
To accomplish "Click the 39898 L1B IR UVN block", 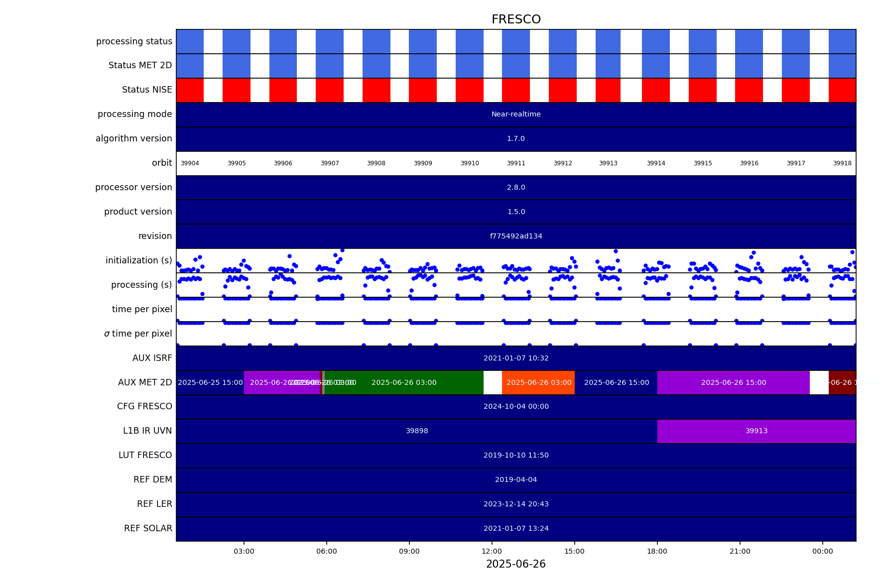I will pyautogui.click(x=417, y=431).
